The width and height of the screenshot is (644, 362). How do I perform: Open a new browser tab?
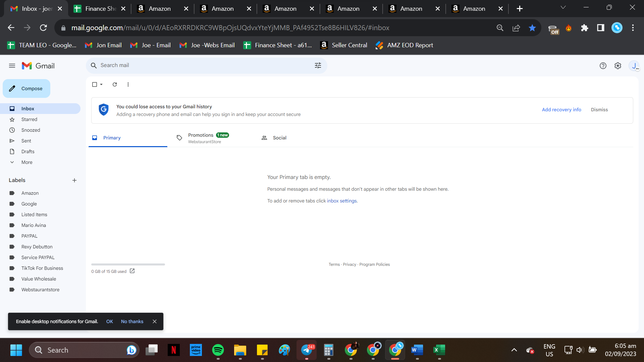pyautogui.click(x=520, y=9)
